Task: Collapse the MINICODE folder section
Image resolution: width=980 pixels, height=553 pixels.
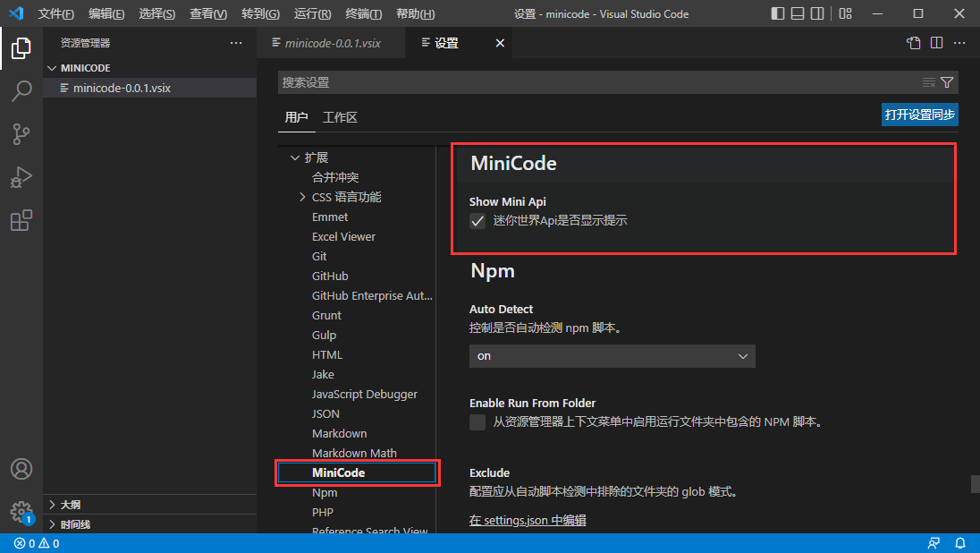Action: pos(52,68)
